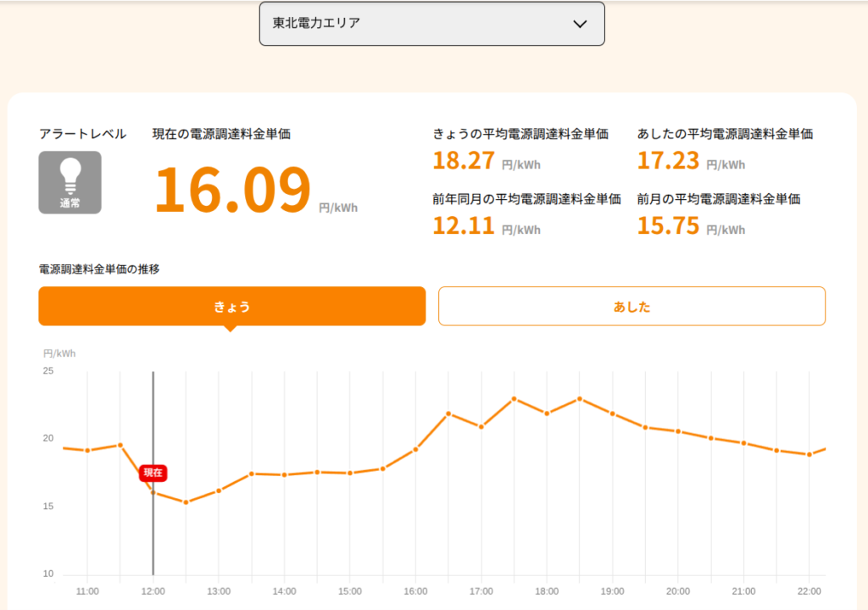Switch to the あした tab
The width and height of the screenshot is (868, 610).
632,306
